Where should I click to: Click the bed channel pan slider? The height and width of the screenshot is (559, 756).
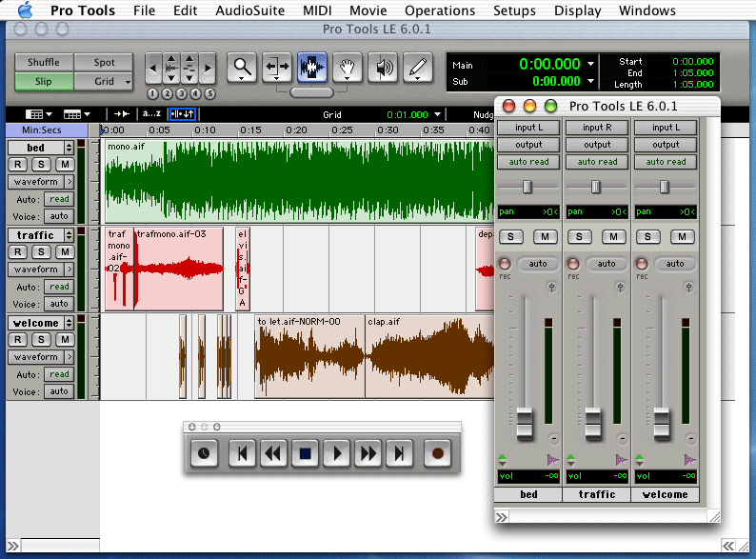(x=527, y=187)
